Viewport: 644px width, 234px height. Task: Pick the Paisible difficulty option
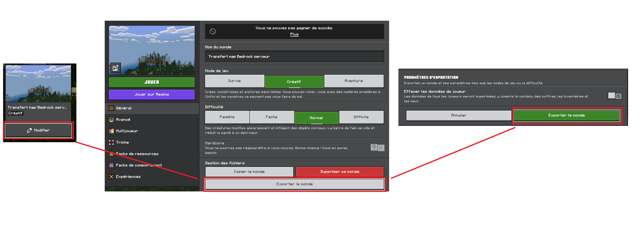(x=227, y=117)
